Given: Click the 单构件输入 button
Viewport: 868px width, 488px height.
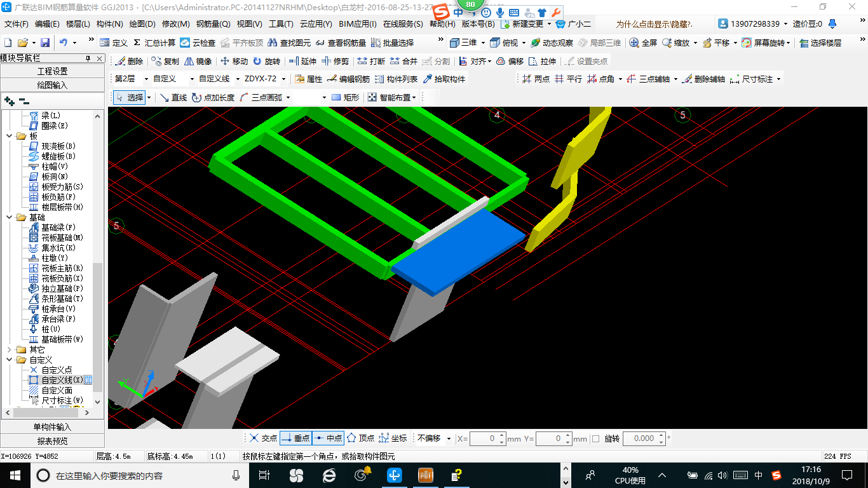Looking at the screenshot, I should (52, 427).
